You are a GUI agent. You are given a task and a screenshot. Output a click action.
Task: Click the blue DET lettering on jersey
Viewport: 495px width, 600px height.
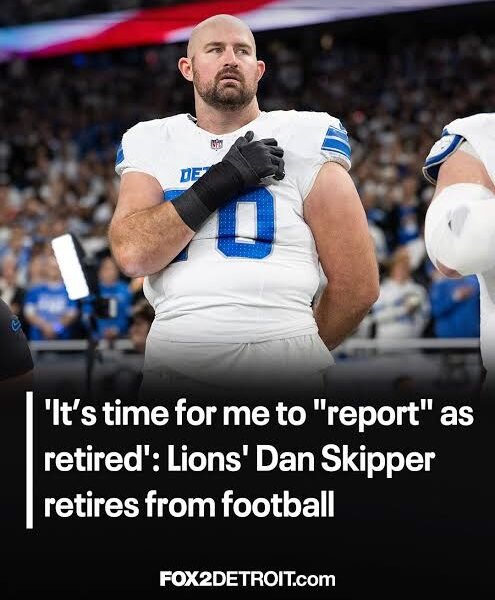tap(189, 175)
